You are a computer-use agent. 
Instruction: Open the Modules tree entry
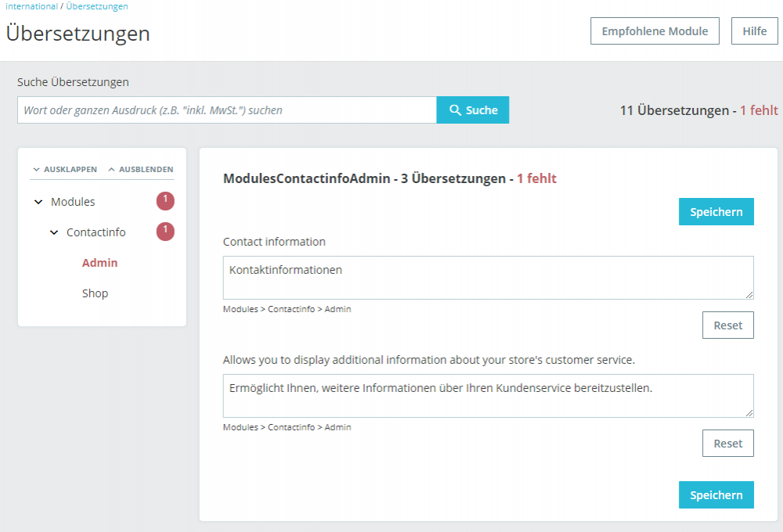pos(73,202)
